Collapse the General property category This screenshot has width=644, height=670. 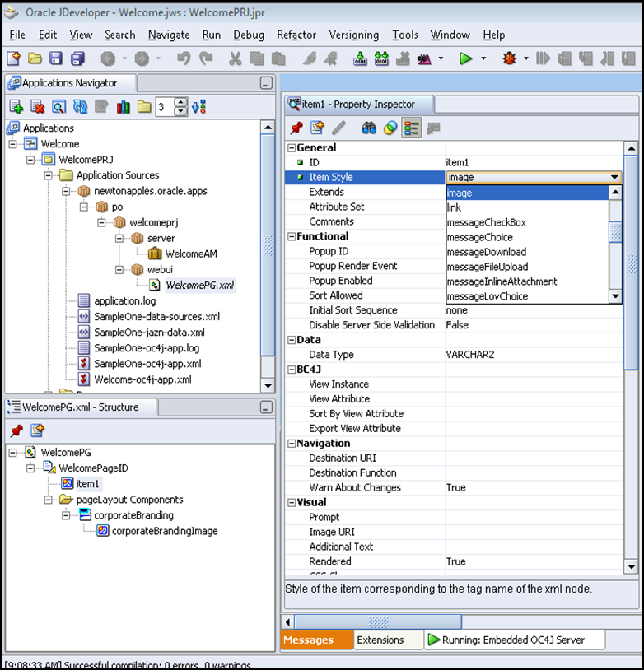pyautogui.click(x=292, y=148)
